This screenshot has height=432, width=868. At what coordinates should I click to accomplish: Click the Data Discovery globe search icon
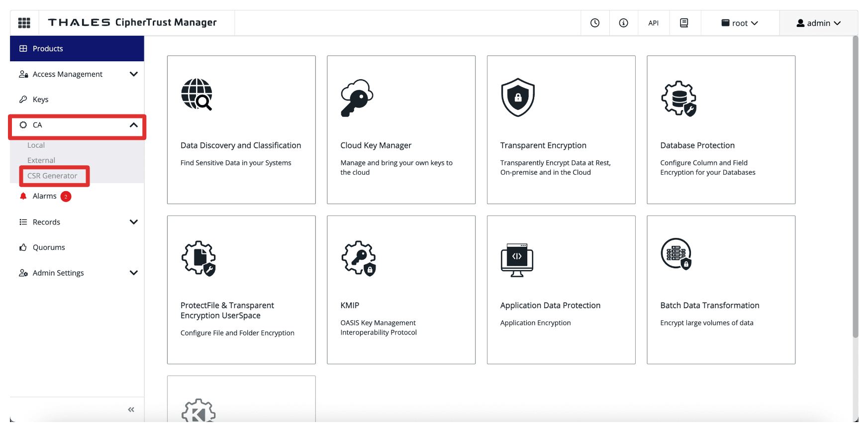coord(197,95)
